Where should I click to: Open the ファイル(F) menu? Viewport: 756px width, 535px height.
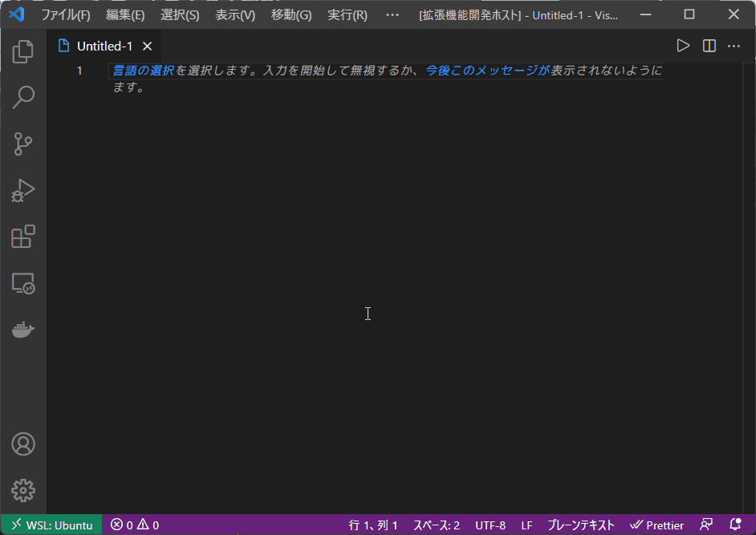tap(66, 14)
